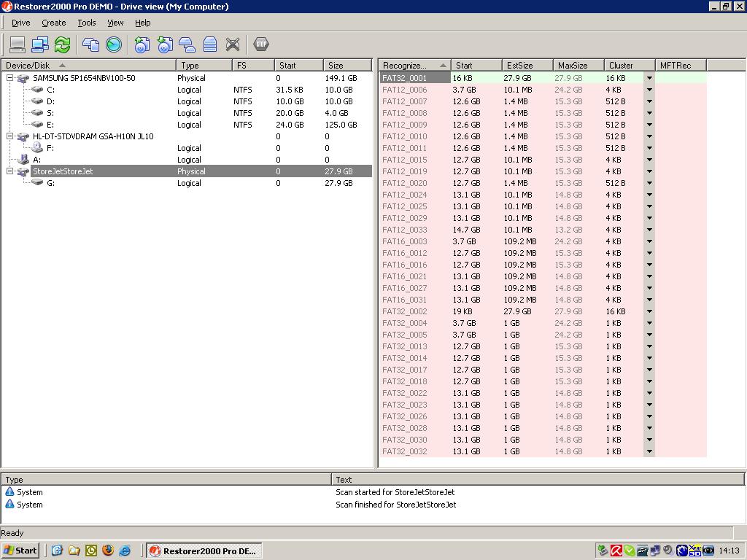
Task: Click the taskbar clock showing 14:13
Action: tap(729, 551)
